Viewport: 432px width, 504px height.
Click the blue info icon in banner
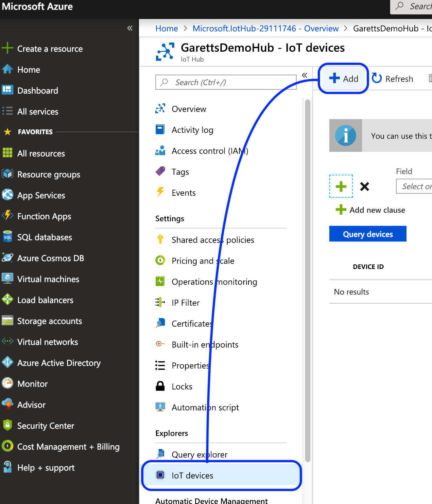click(346, 135)
